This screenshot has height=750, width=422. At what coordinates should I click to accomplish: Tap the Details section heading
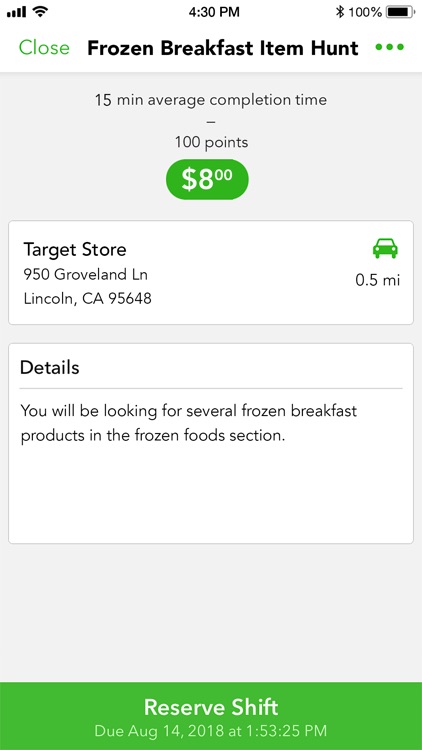(x=50, y=367)
